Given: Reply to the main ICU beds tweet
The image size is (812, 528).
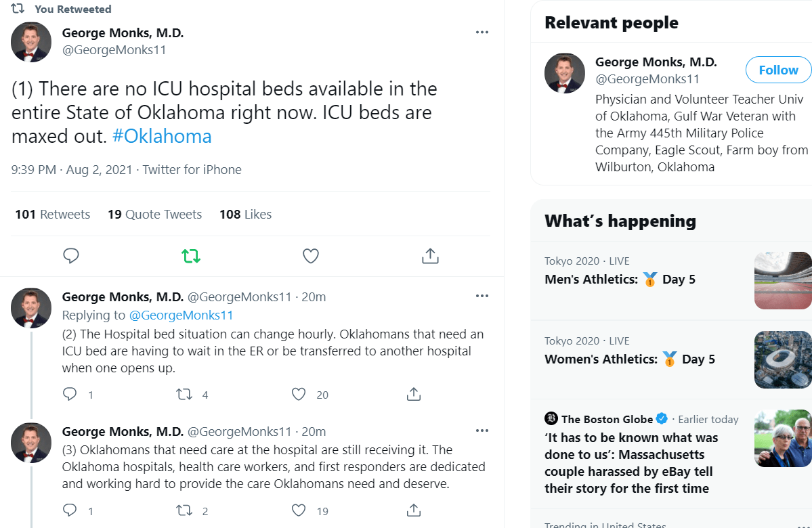Looking at the screenshot, I should [71, 256].
